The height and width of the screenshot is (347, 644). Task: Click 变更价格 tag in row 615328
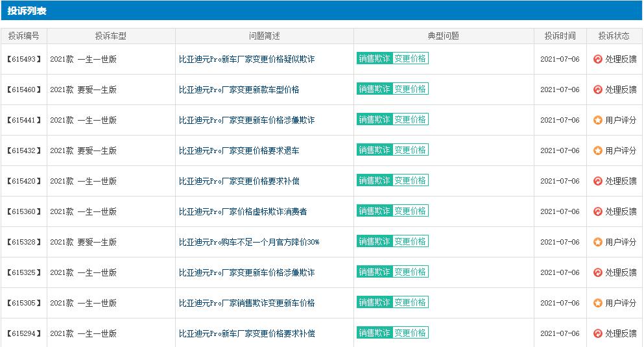[411, 241]
